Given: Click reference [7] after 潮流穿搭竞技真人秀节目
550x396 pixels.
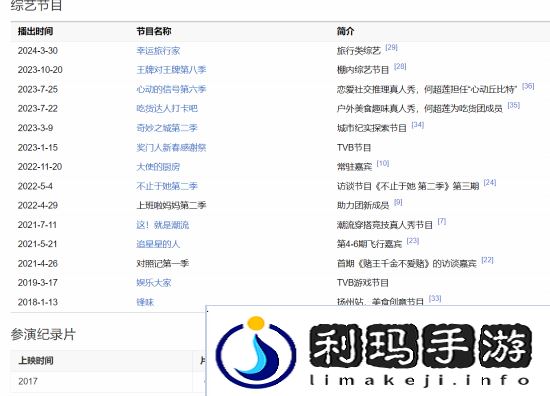Looking at the screenshot, I should point(442,221).
